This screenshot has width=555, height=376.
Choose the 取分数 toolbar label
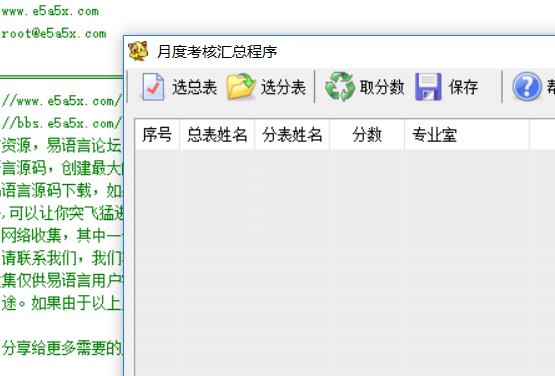coord(382,87)
